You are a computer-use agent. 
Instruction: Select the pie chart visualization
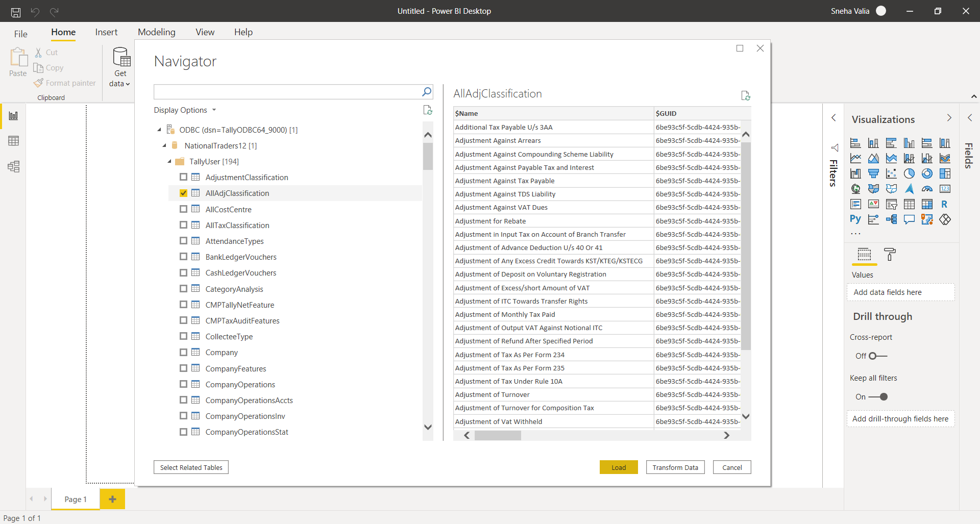[909, 173]
